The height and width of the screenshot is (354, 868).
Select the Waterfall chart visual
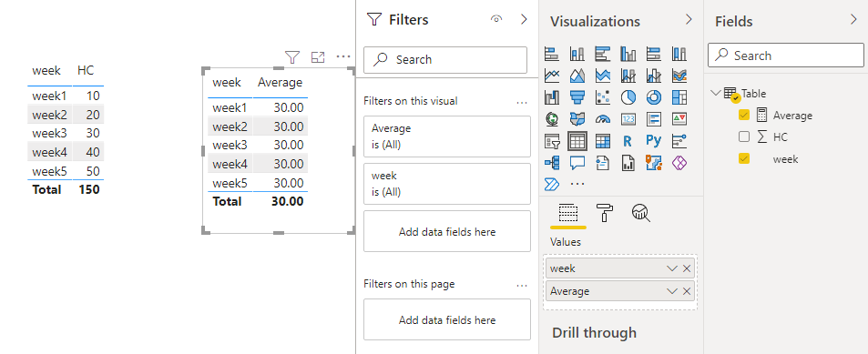click(551, 97)
